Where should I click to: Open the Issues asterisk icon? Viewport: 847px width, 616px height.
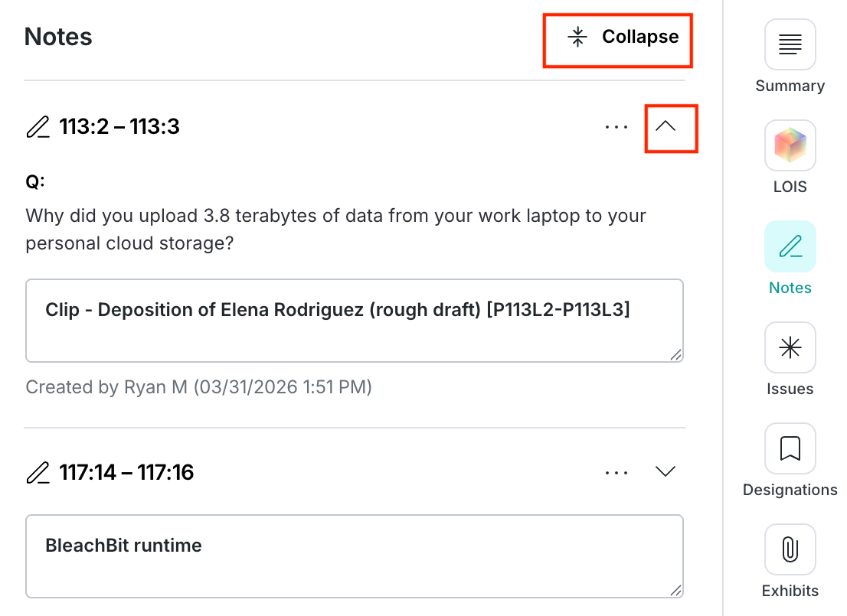pyautogui.click(x=790, y=347)
